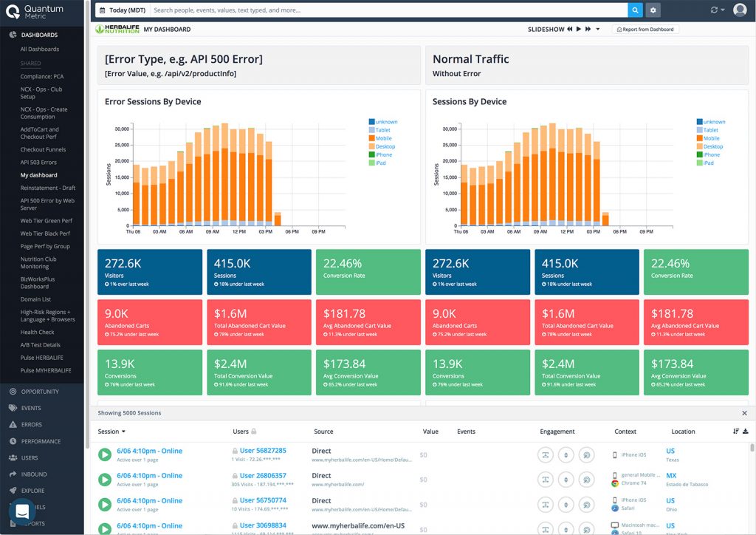The height and width of the screenshot is (535, 756).
Task: Click the $181.78 Avg Abandoned Cart tile under Normal Traffic
Action: click(696, 322)
